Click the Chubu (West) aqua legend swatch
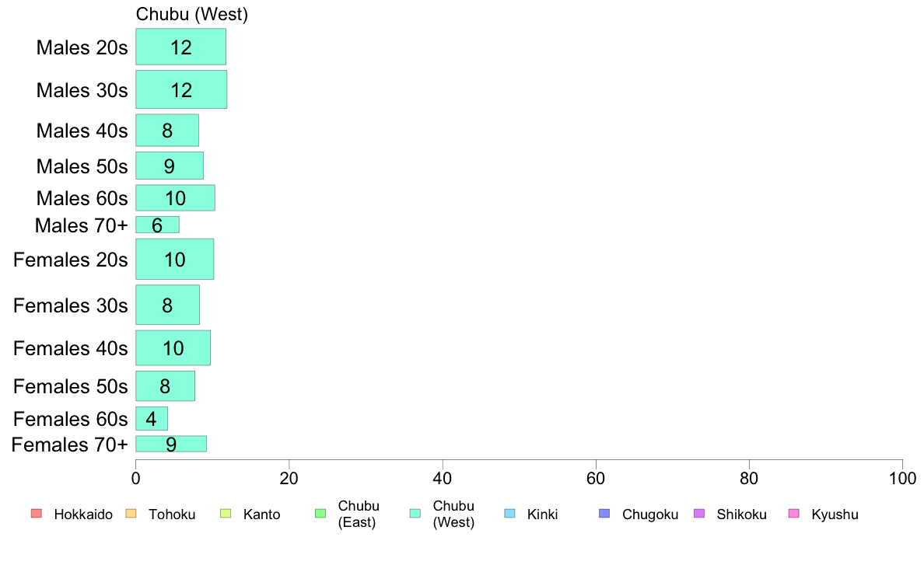Screen dimensions: 924x572 click(x=415, y=514)
